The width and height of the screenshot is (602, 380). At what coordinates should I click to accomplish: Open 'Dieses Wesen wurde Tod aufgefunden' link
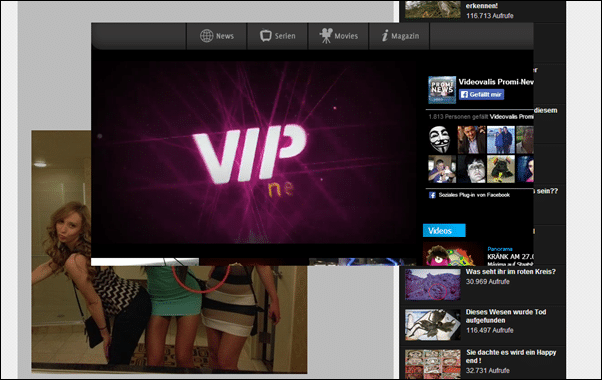click(x=506, y=316)
